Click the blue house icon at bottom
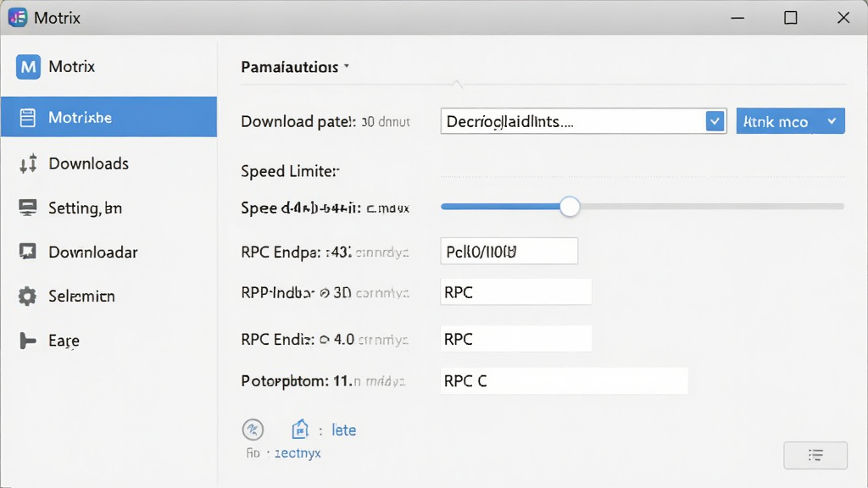Screen dimensions: 868x488 tap(300, 429)
